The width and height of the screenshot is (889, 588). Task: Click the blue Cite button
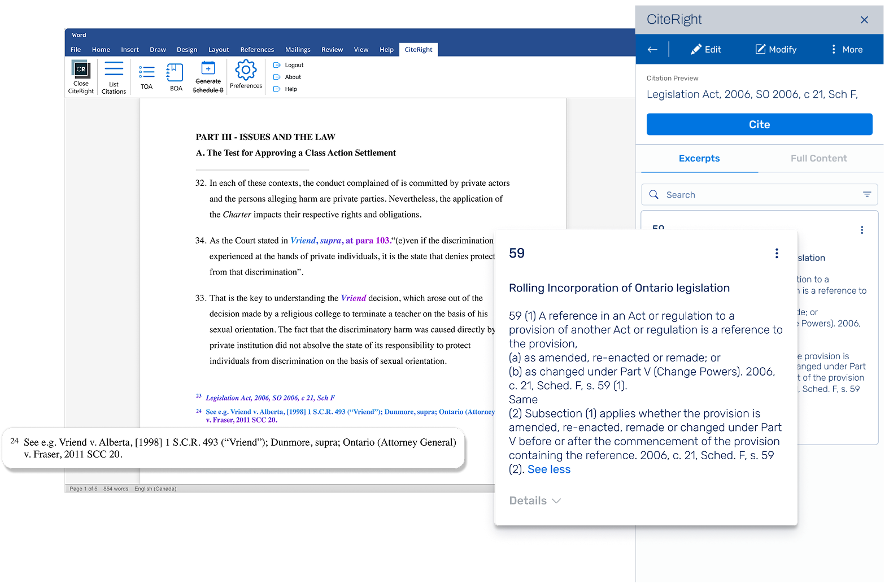(759, 124)
